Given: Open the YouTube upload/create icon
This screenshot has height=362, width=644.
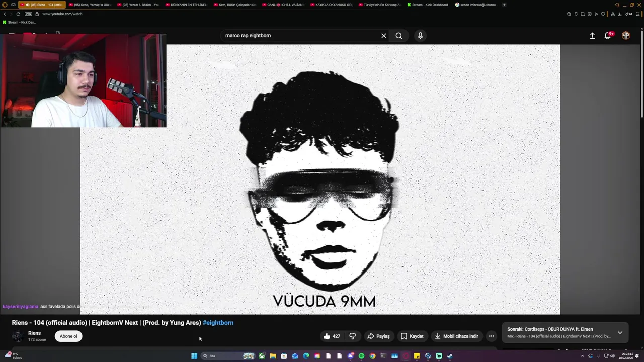Looking at the screenshot, I should click(592, 36).
